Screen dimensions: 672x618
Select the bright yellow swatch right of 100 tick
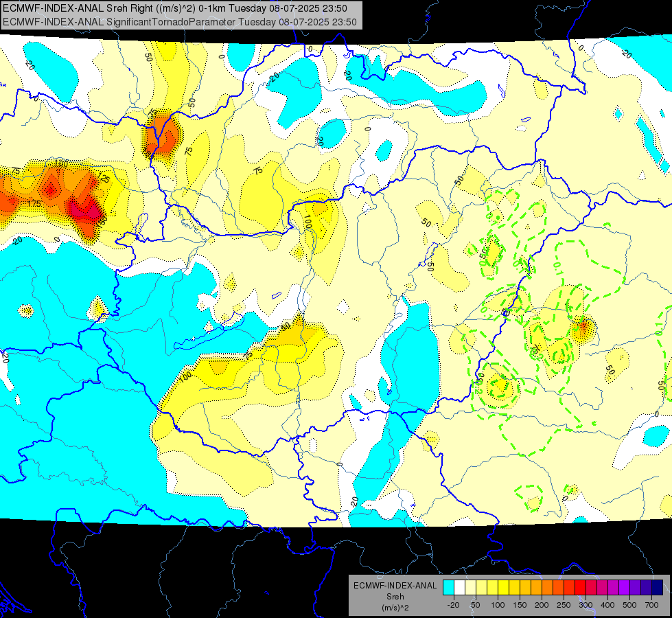(504, 587)
